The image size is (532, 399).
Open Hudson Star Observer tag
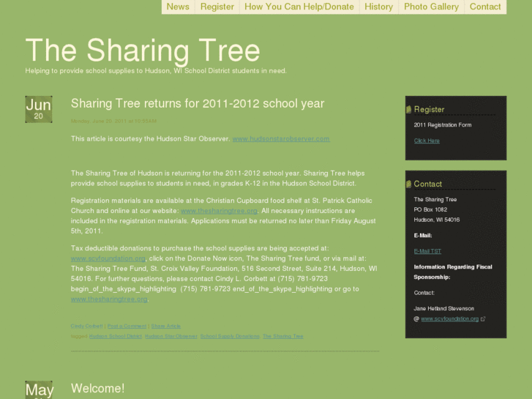[171, 336]
